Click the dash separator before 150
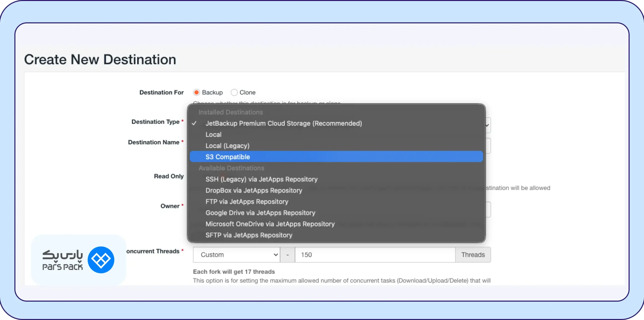 288,255
